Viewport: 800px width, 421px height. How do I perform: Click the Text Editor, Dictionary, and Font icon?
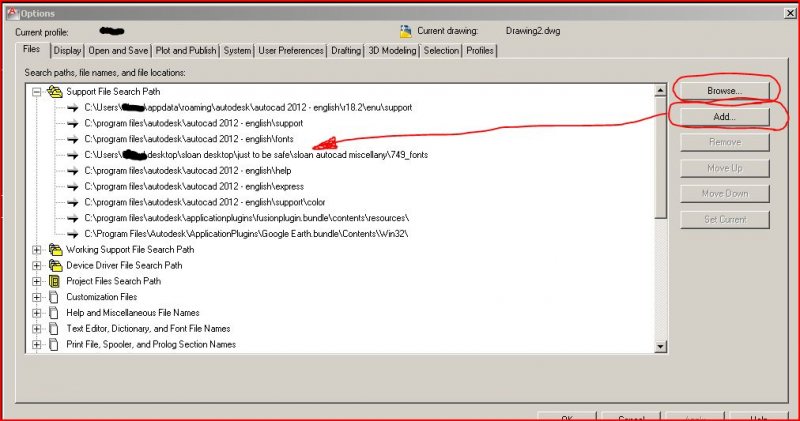pos(54,329)
